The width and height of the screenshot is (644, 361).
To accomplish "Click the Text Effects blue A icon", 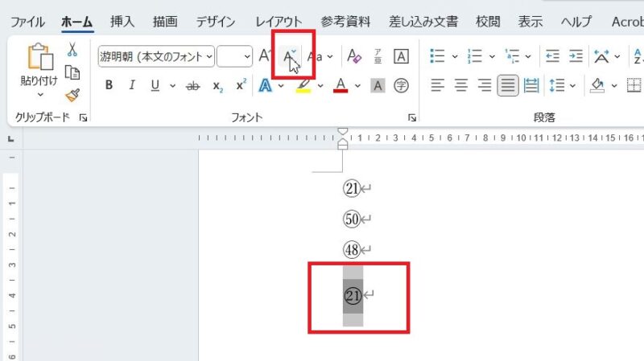I will click(x=266, y=85).
